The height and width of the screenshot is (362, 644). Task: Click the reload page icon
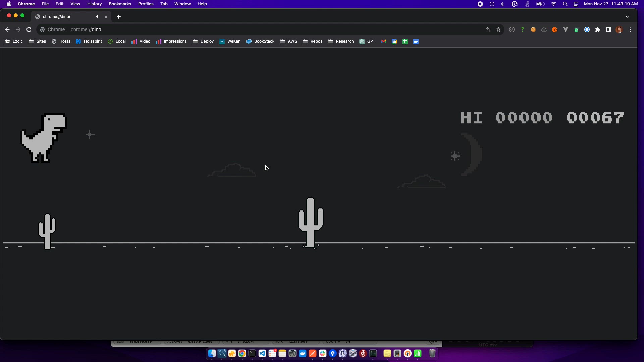pos(29,29)
